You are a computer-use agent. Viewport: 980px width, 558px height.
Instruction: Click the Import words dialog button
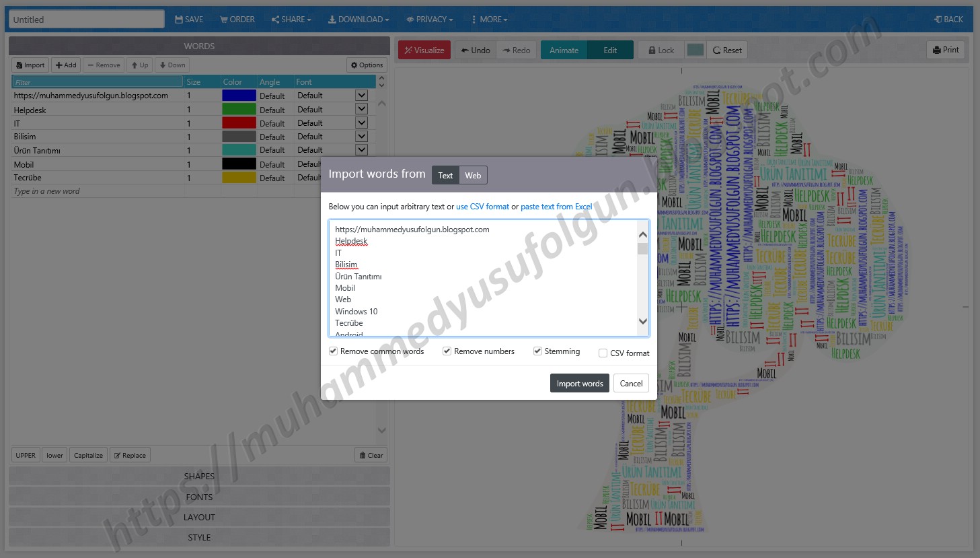click(x=580, y=384)
